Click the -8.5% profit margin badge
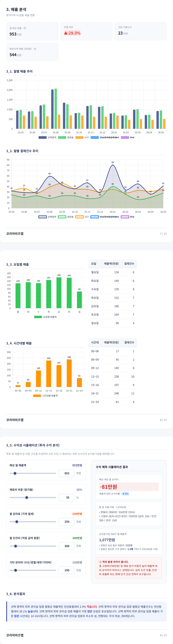Image resolution: width=173 pixels, height=644 pixels. pyautogui.click(x=125, y=494)
